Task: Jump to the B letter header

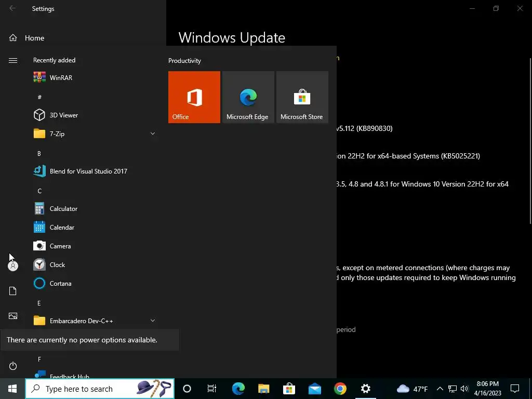Action: [39, 153]
